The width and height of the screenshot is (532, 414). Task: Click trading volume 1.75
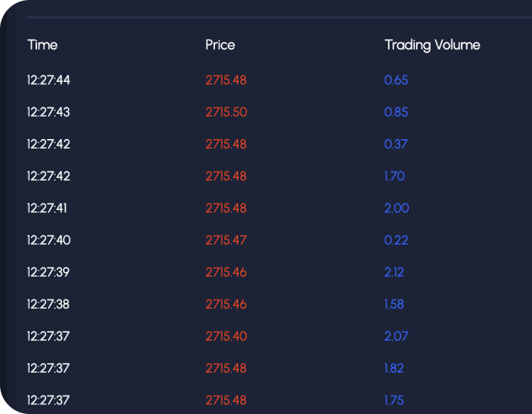pos(394,400)
